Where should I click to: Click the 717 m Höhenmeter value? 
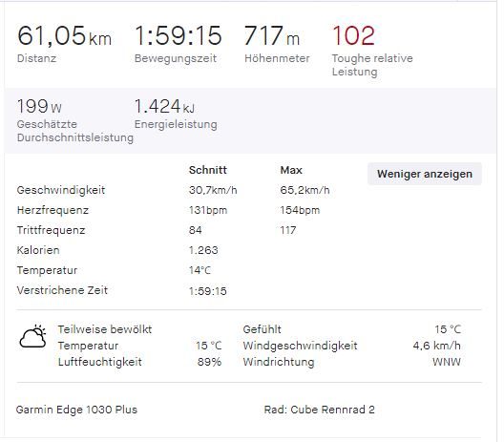[272, 35]
